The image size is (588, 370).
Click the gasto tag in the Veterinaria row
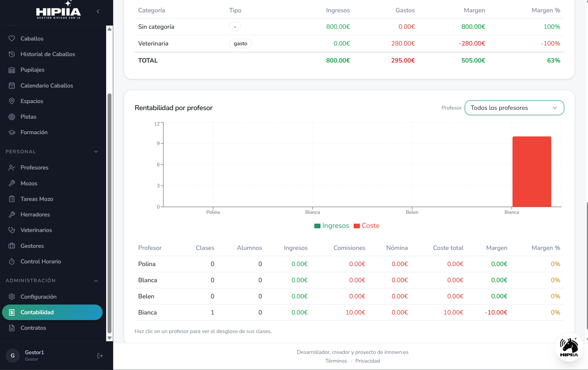pos(240,43)
